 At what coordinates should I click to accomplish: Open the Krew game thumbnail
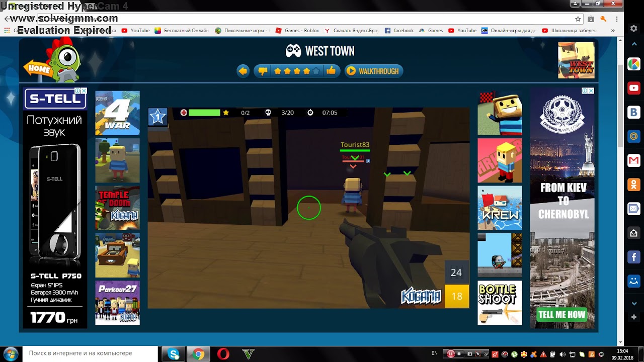pyautogui.click(x=500, y=208)
